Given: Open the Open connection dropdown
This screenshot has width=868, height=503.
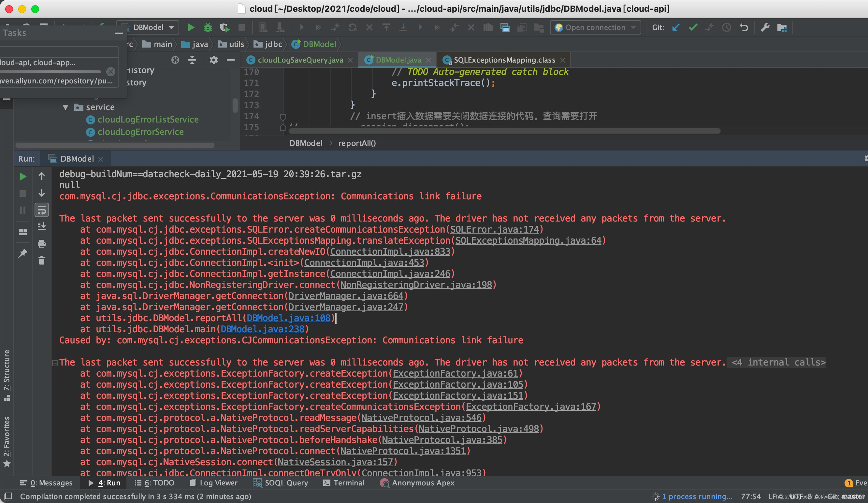Looking at the screenshot, I should (596, 28).
